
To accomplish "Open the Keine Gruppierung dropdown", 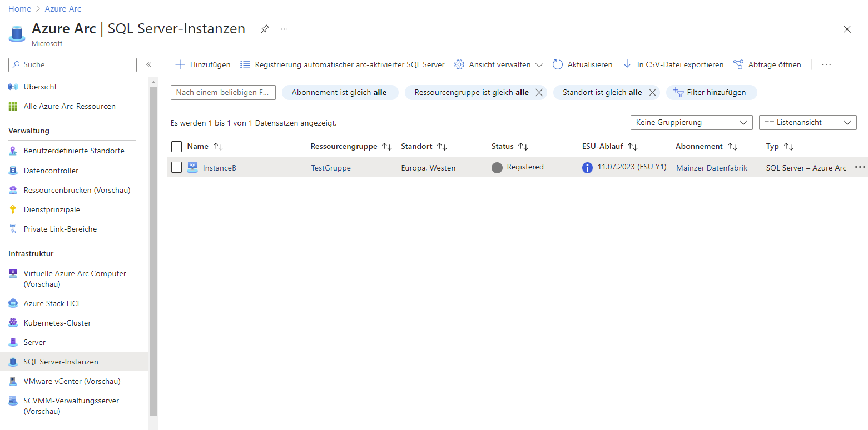I will click(x=691, y=122).
